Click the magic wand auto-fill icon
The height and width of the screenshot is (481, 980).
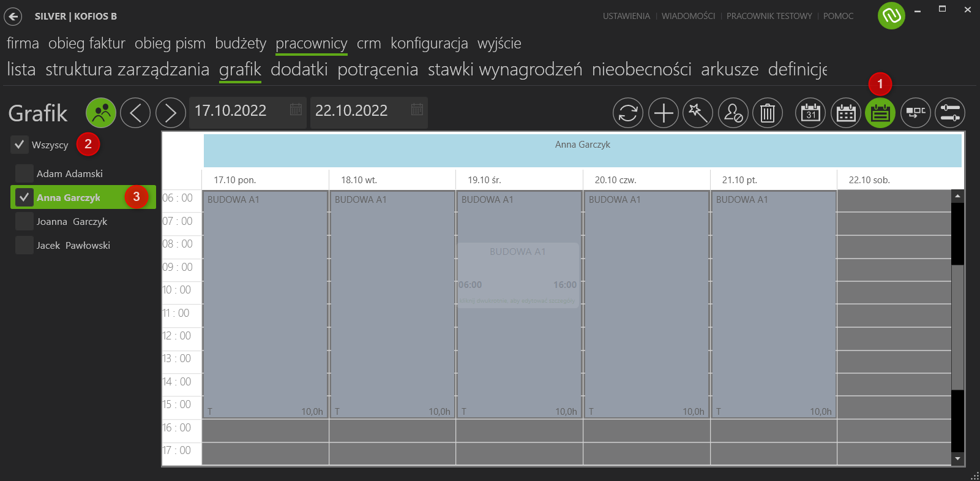tap(698, 113)
